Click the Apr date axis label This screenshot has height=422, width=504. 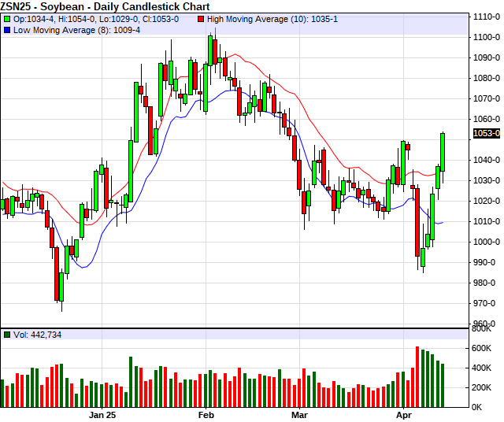[x=404, y=414]
